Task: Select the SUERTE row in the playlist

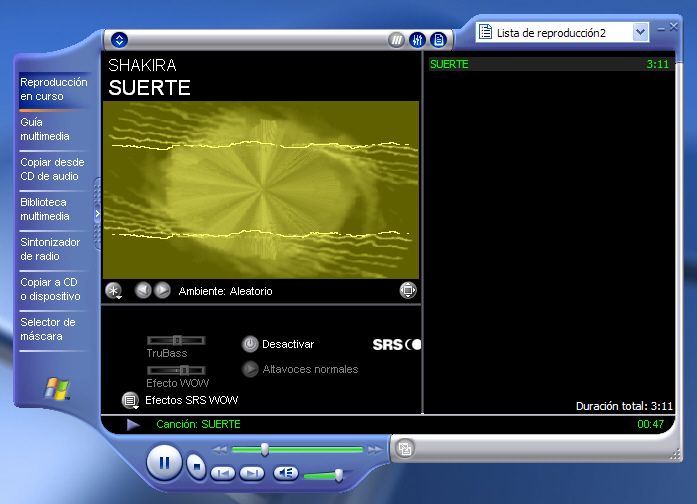Action: (x=551, y=64)
